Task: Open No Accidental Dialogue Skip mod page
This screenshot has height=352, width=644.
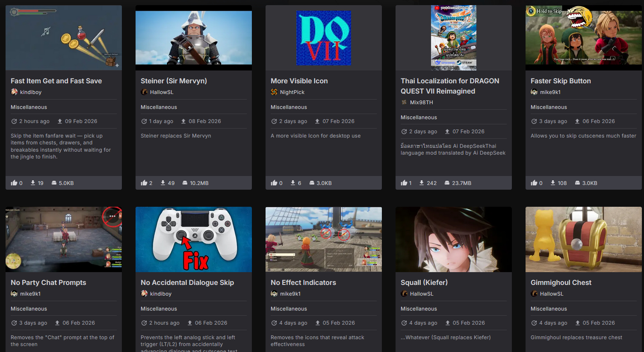Action: 187,282
